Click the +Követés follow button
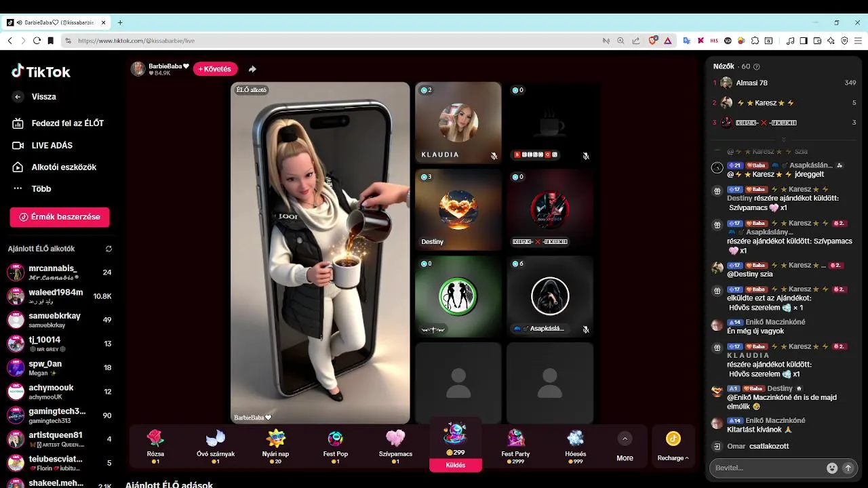The height and width of the screenshot is (488, 868). point(215,69)
